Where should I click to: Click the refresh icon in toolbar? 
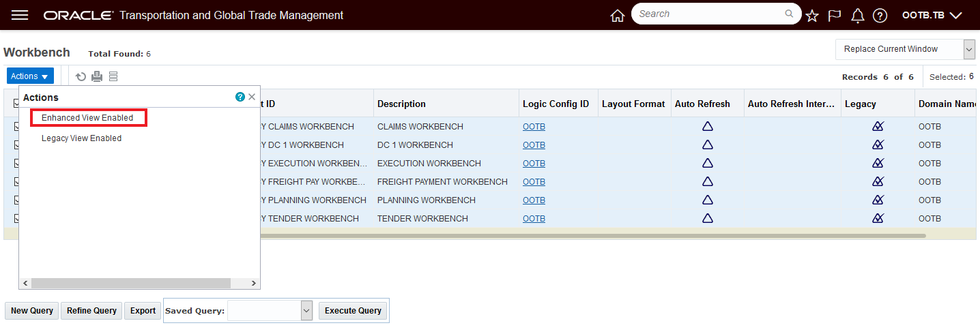[81, 77]
